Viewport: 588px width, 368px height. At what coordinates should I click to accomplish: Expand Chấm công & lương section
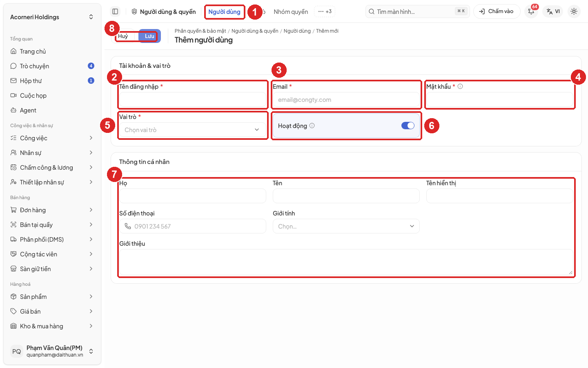(x=52, y=168)
